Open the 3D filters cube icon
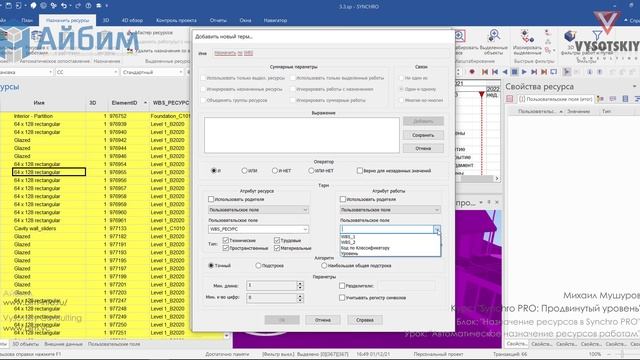Screen dimensions: 640x360 pos(570,37)
